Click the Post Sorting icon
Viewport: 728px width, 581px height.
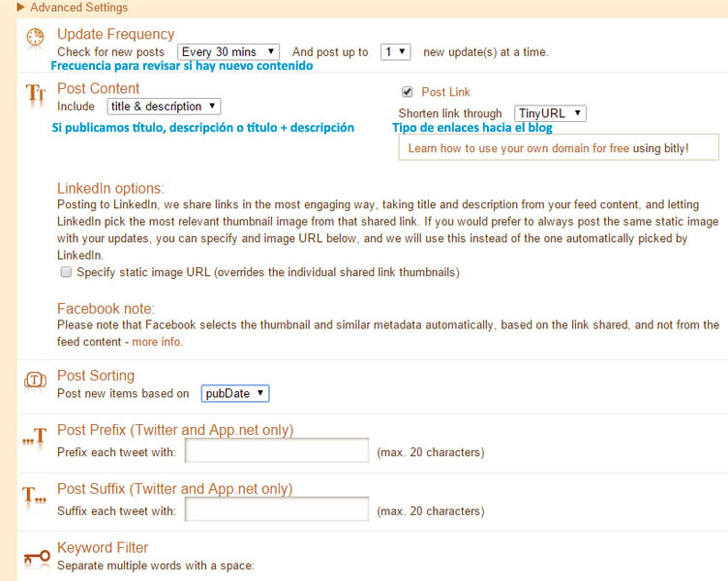35,381
